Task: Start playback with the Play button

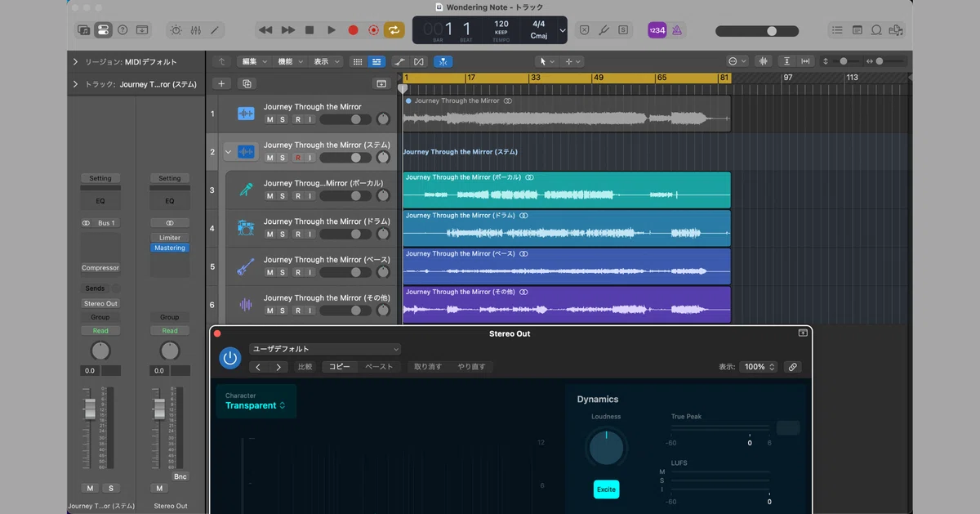Action: (x=332, y=30)
